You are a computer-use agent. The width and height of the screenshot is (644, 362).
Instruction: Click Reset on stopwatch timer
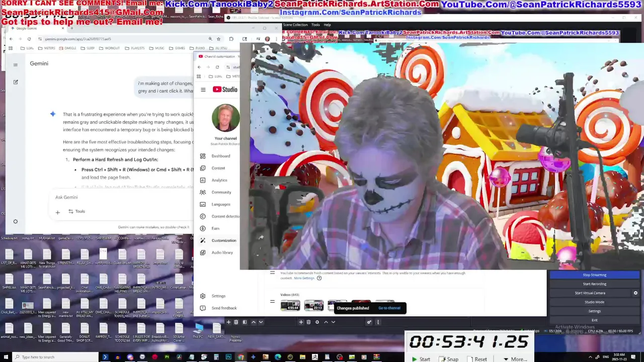(477, 359)
